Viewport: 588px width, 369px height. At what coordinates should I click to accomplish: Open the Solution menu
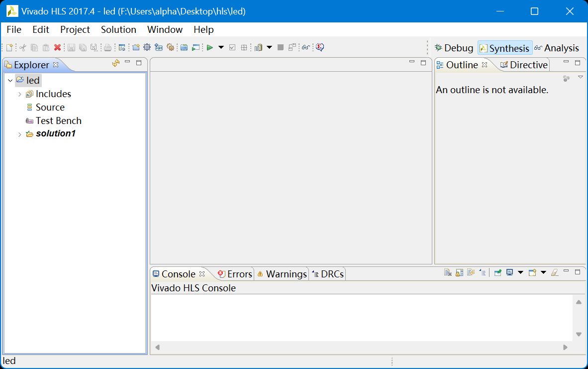[118, 30]
